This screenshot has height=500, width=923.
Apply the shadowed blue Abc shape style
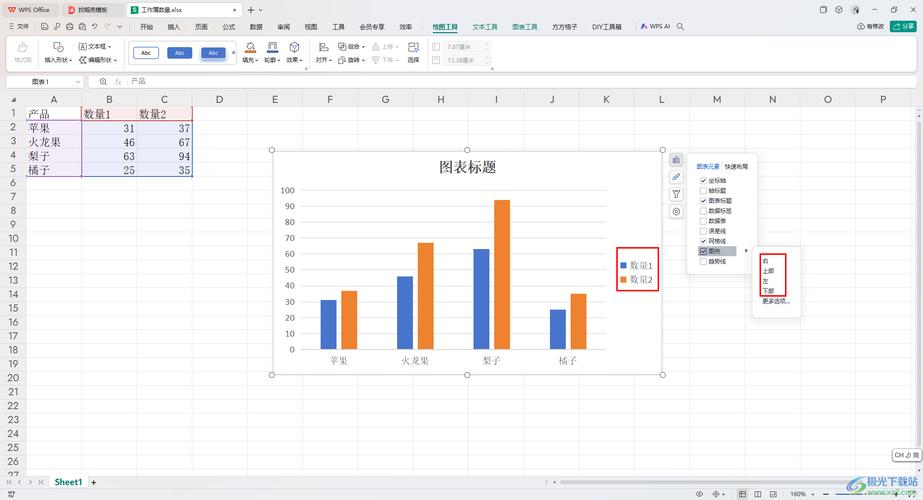tap(213, 53)
